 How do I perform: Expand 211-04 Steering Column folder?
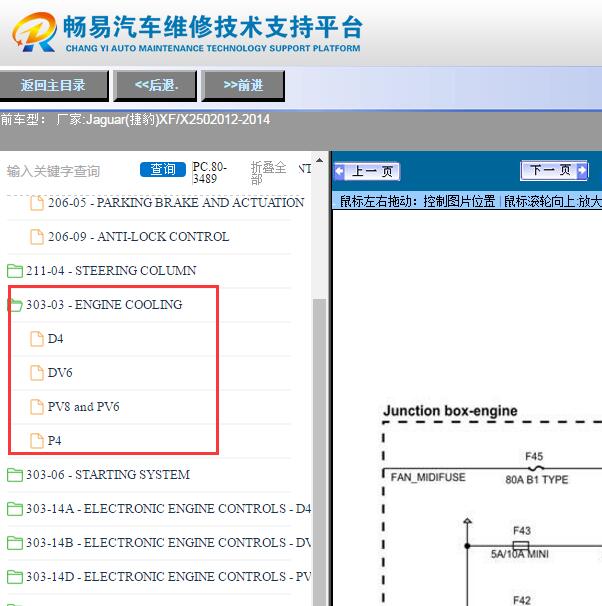click(111, 271)
